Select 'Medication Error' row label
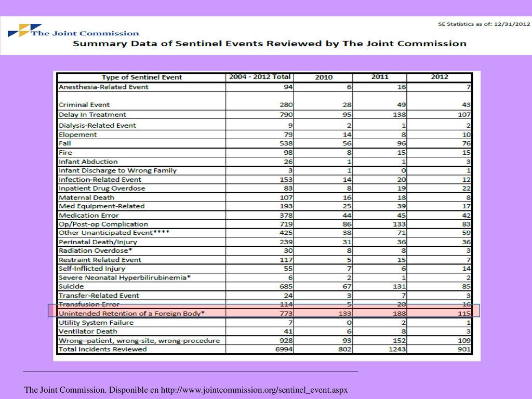Image resolution: width=532 pixels, height=399 pixels. (x=88, y=215)
